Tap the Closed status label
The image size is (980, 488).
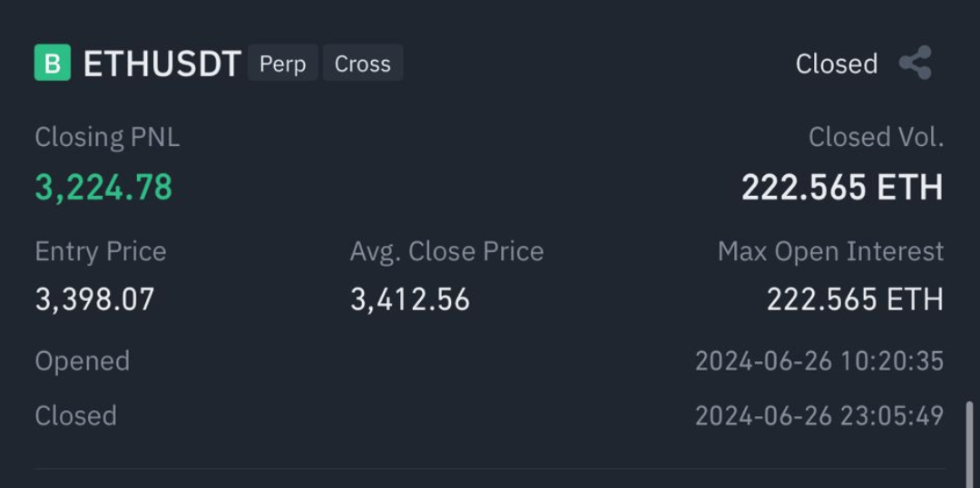point(837,63)
